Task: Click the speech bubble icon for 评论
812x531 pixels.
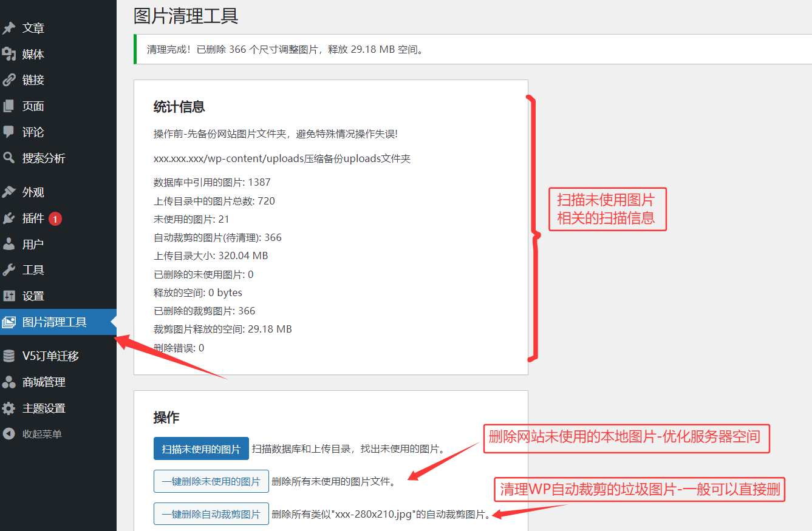Action: click(9, 132)
